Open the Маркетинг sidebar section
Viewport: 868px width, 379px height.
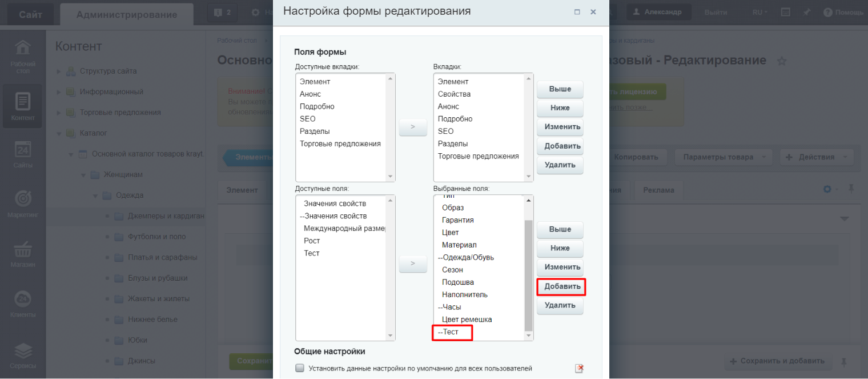(x=22, y=204)
